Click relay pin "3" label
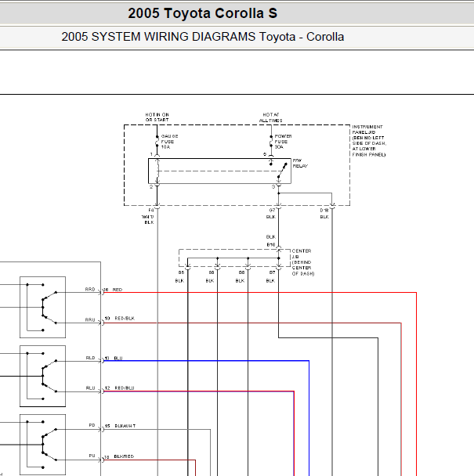 pos(273,187)
